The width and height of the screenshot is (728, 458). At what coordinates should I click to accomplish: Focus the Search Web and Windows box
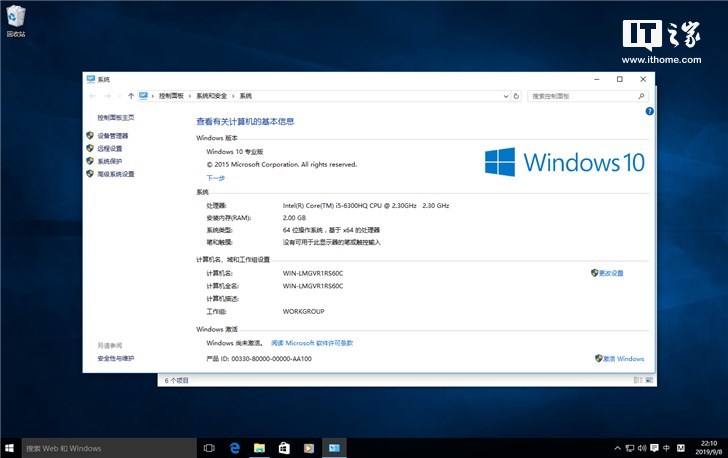(109, 448)
